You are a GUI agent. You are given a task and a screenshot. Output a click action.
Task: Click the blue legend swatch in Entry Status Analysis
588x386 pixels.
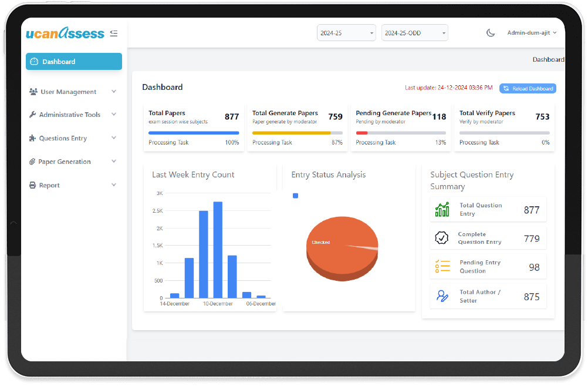coord(296,196)
